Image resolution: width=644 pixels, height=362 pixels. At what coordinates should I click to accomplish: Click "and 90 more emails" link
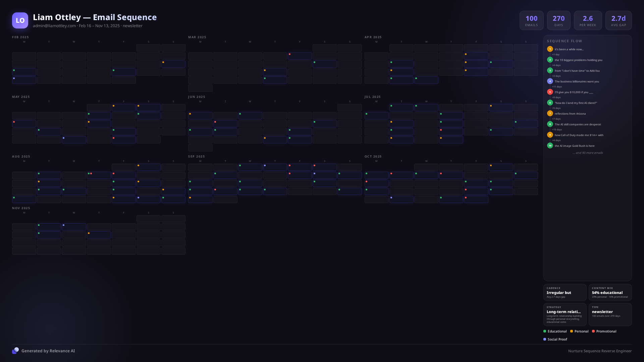[588, 153]
